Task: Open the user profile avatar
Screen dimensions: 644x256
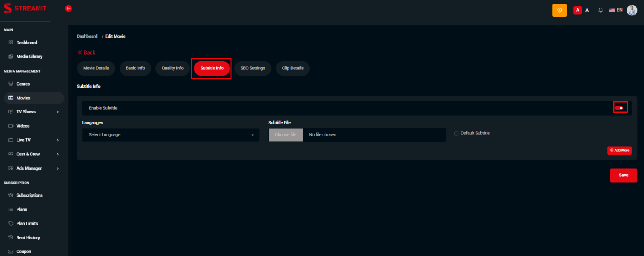Action: click(x=631, y=10)
